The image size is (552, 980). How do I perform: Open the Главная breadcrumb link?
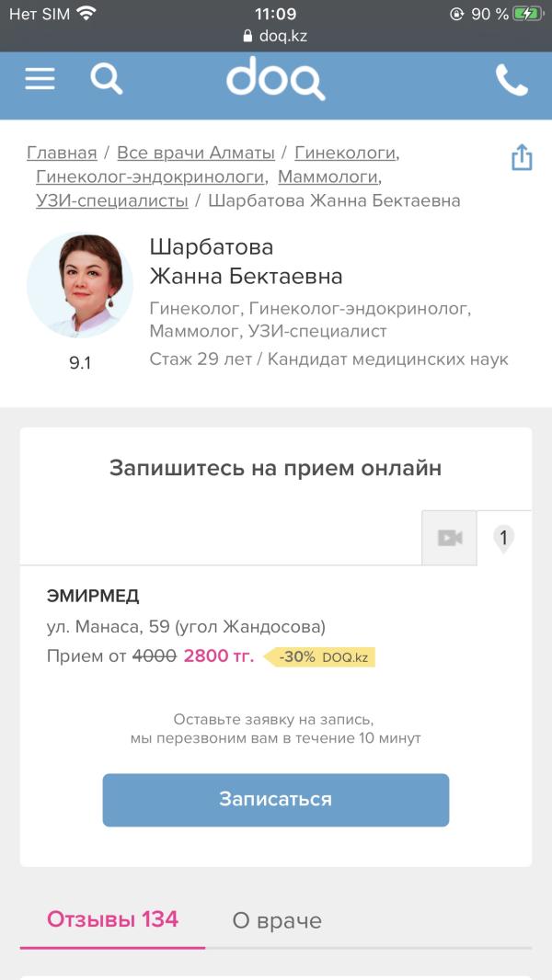pyautogui.click(x=62, y=153)
